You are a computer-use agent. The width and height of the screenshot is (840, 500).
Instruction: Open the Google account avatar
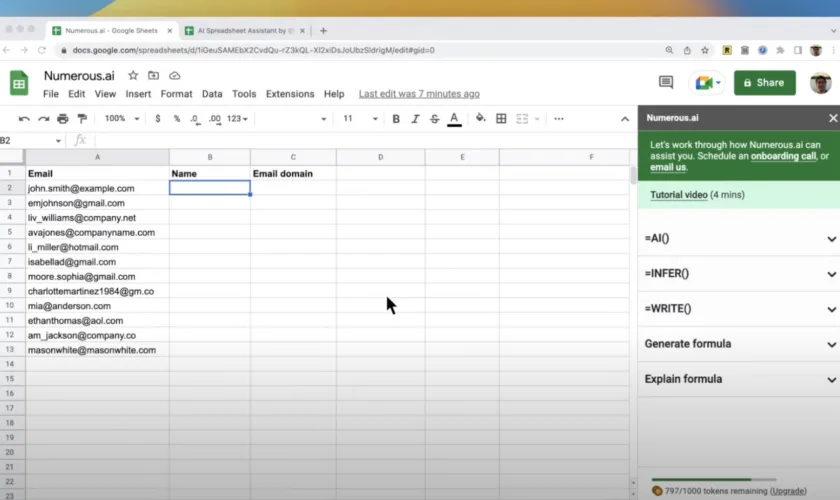tap(820, 83)
